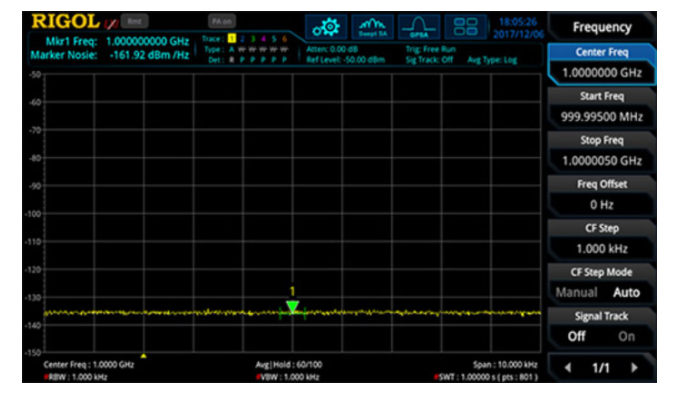The width and height of the screenshot is (675, 395).
Task: Select the Start Freq menu item
Action: point(602,107)
